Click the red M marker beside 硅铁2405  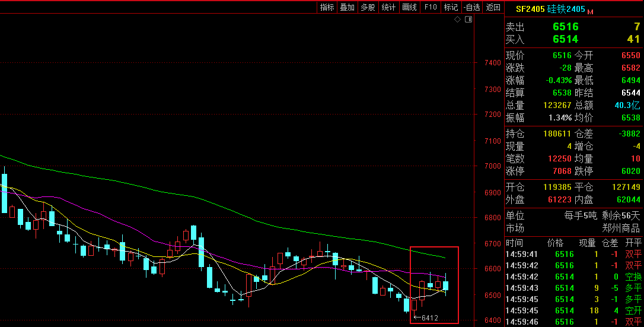coord(590,11)
